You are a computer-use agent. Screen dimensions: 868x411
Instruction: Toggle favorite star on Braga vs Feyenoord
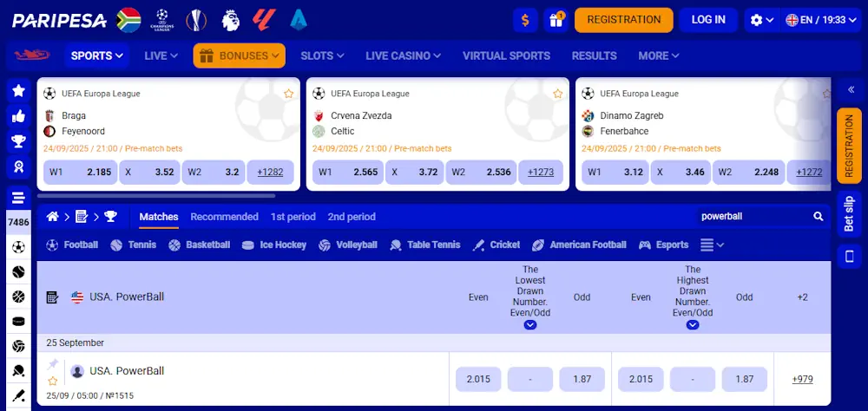tap(289, 94)
